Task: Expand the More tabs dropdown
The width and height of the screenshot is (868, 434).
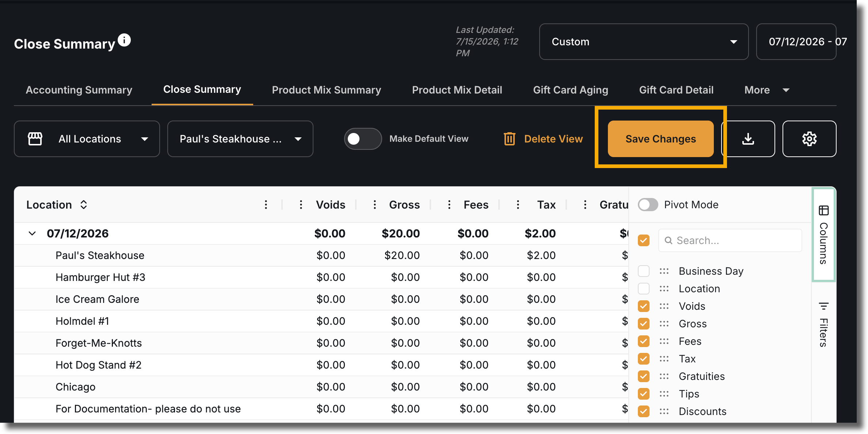Action: point(767,90)
